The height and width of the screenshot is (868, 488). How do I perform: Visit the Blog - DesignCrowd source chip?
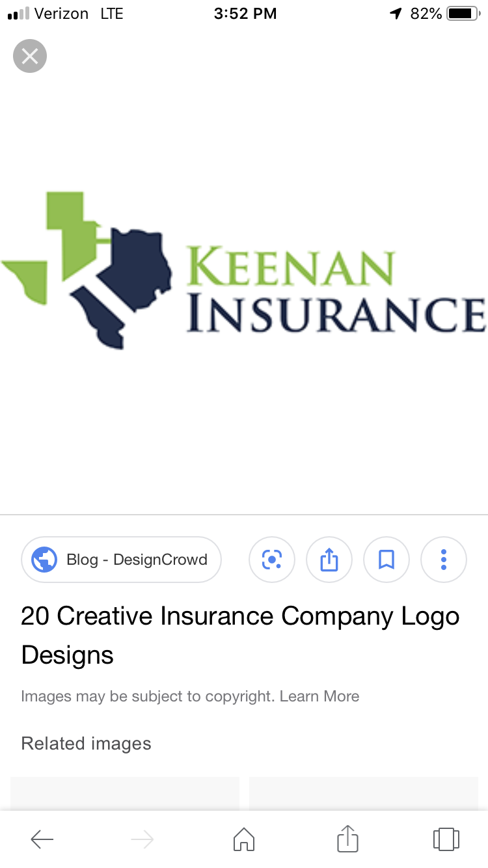pyautogui.click(x=122, y=559)
